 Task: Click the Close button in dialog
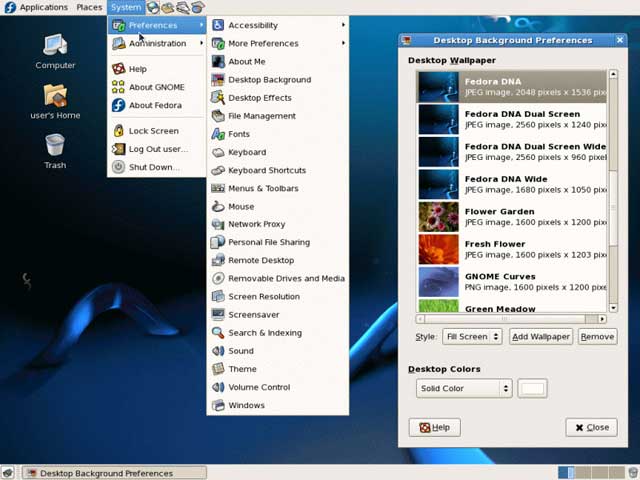click(x=591, y=427)
